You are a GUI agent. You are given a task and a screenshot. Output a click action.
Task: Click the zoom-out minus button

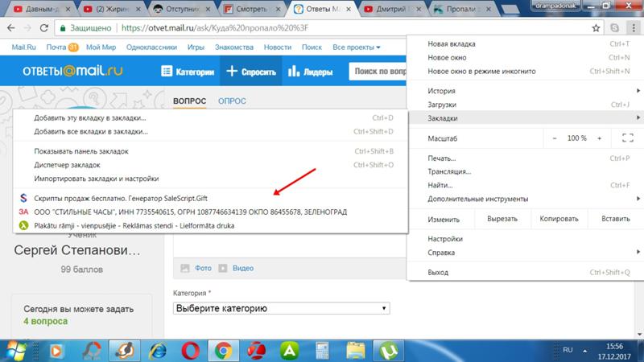pos(554,138)
